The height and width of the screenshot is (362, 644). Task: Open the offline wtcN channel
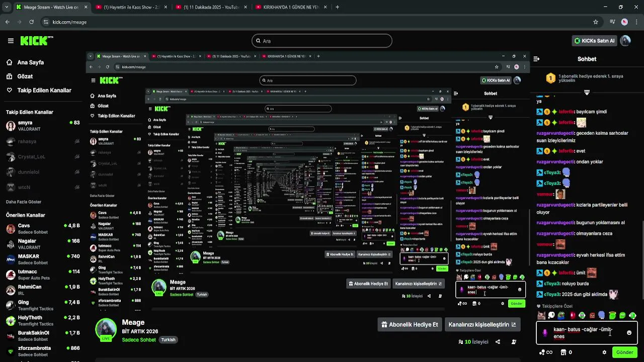(x=43, y=187)
